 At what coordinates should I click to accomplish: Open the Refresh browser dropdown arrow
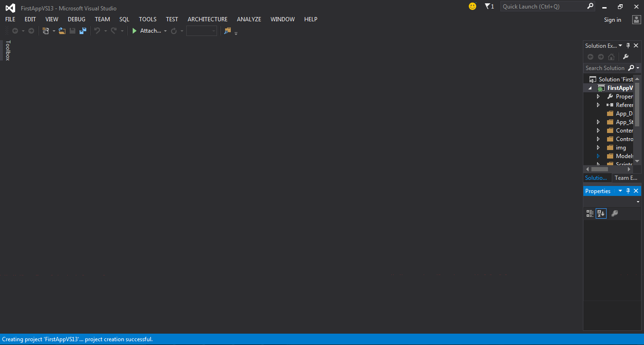[x=182, y=31]
